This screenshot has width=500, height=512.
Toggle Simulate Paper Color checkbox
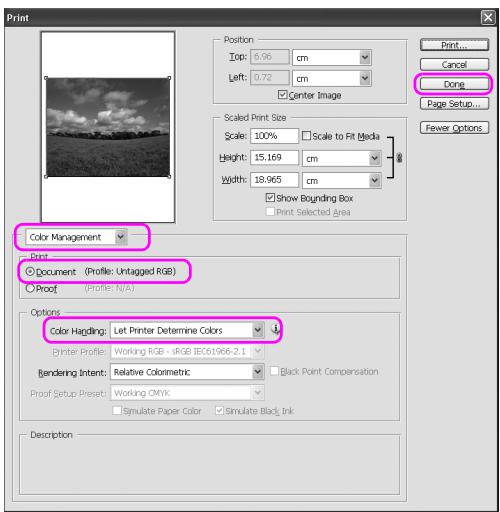tap(117, 410)
